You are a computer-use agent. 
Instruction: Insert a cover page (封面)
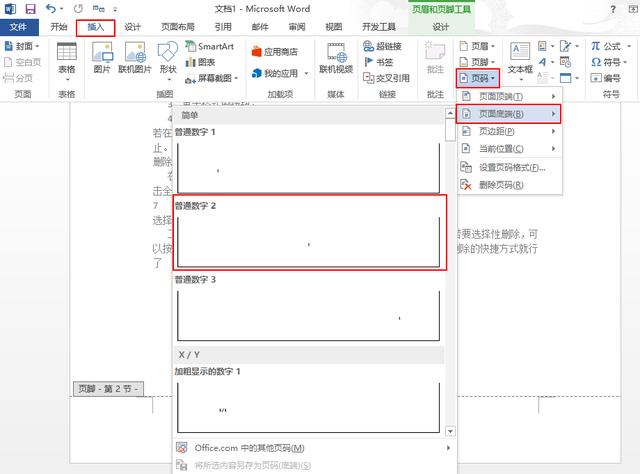(x=21, y=46)
